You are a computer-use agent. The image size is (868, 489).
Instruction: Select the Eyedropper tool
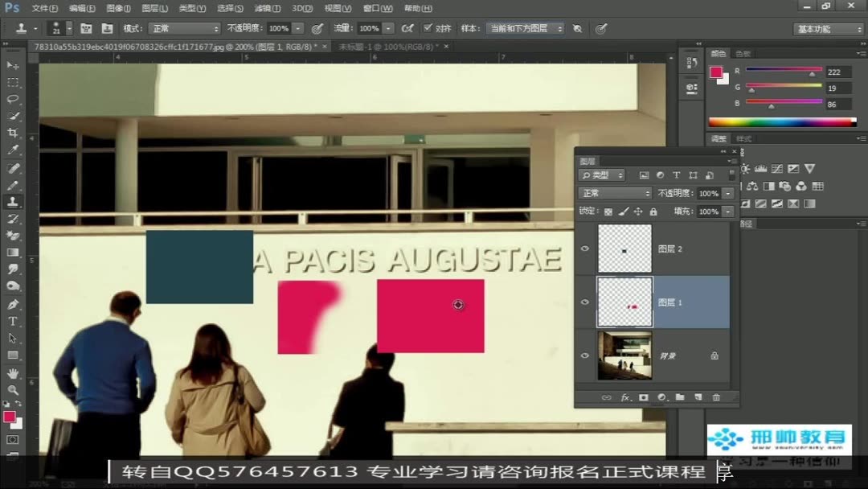pyautogui.click(x=13, y=150)
